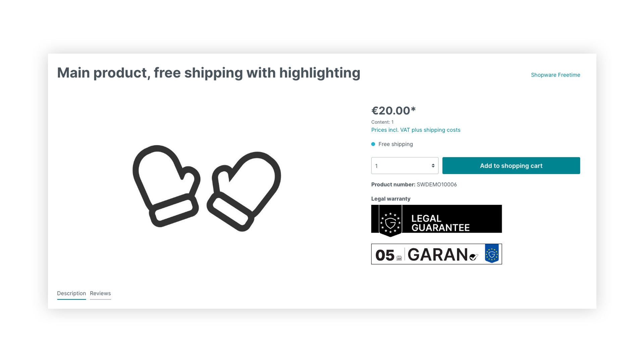Screen dimensions: 644x362
Task: Click the EU shield badge on Legal Guarantee banner
Action: point(390,221)
